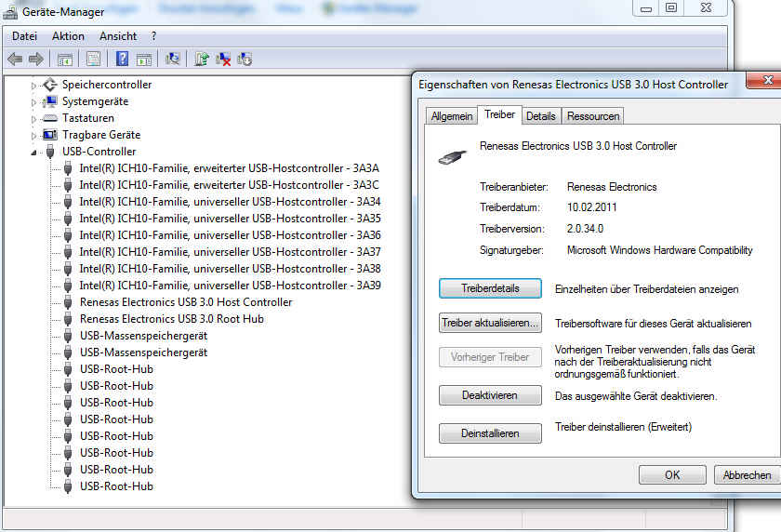Click the Tragbare Geräte category icon
Viewport: 781px width, 532px height.
point(50,135)
